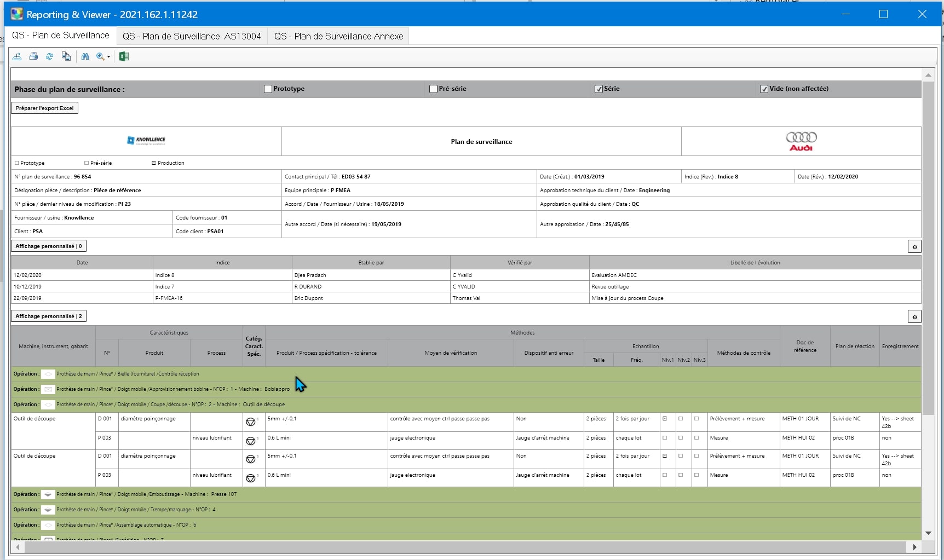The image size is (944, 560).
Task: Click P-FMEA-16 indice cell
Action: point(222,298)
